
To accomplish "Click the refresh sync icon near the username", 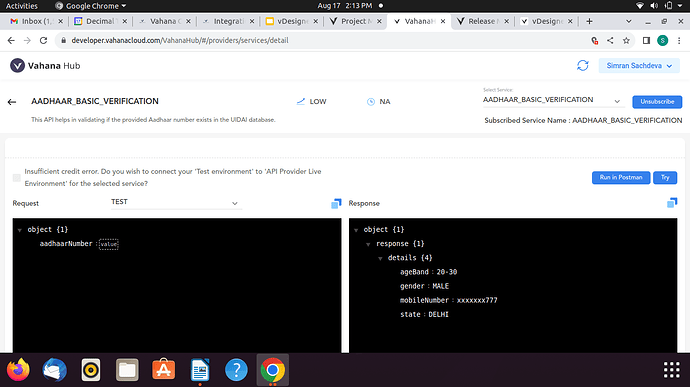I will point(583,66).
